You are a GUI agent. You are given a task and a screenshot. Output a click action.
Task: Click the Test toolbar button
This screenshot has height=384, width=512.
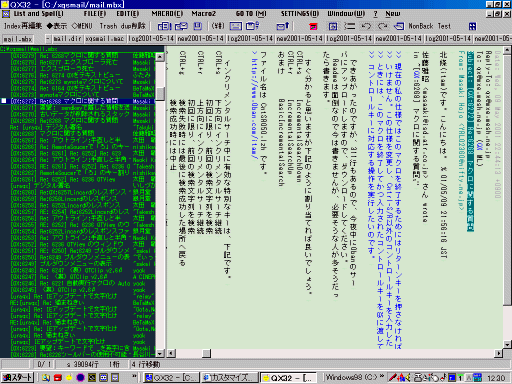pos(444,26)
